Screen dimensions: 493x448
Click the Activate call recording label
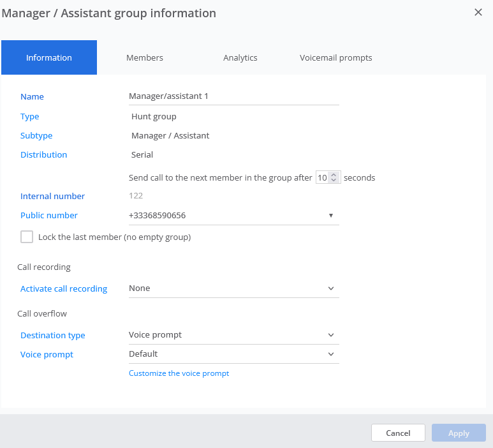[x=64, y=289]
